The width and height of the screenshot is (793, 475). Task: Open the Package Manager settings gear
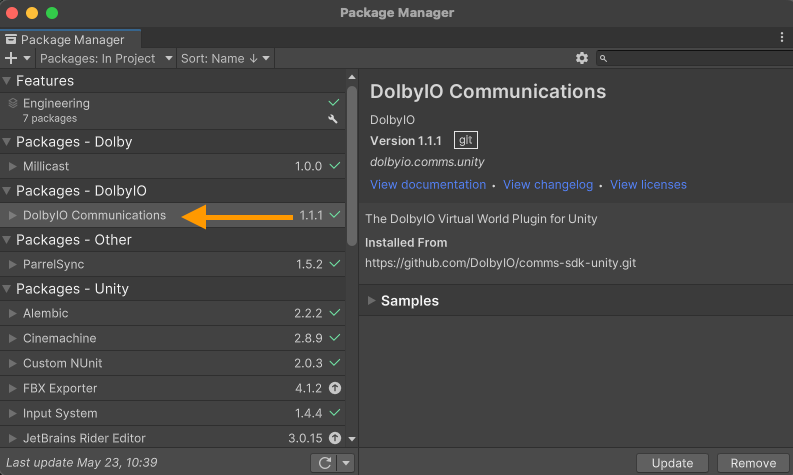coord(582,58)
